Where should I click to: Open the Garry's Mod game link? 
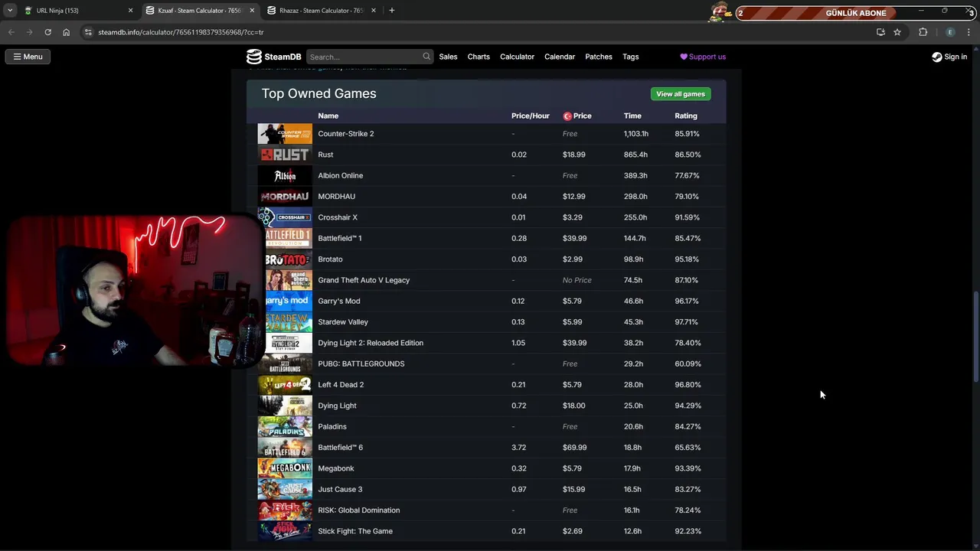pyautogui.click(x=339, y=301)
